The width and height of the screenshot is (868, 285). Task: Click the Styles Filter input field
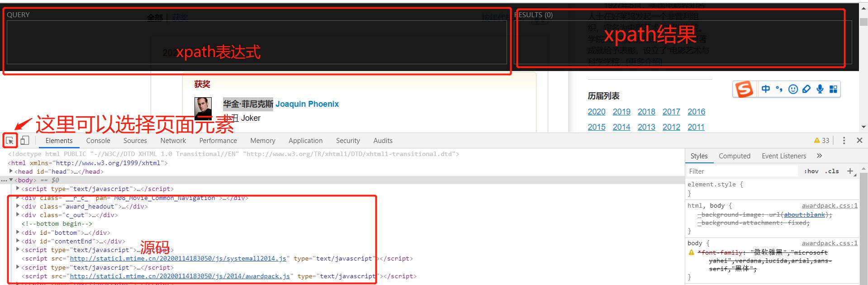pyautogui.click(x=742, y=171)
